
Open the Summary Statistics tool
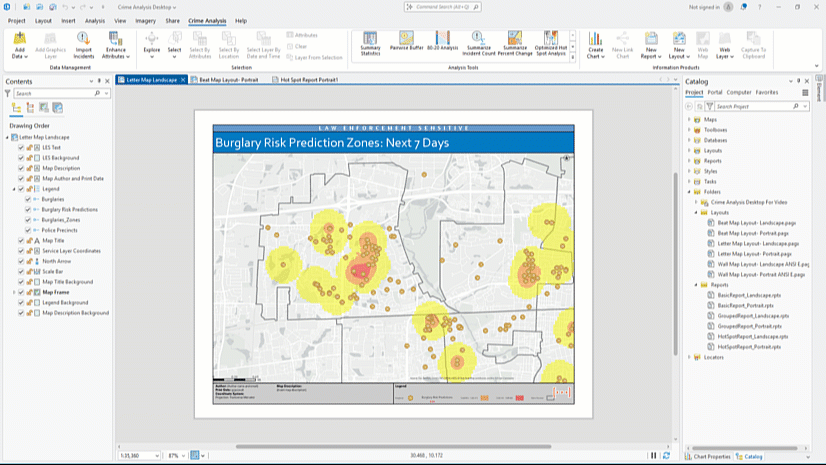click(370, 43)
